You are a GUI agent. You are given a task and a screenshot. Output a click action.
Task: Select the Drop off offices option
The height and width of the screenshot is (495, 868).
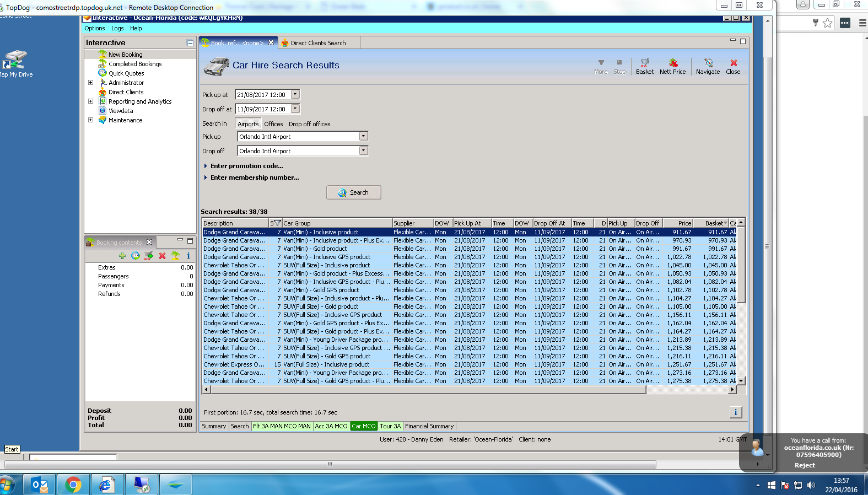(x=309, y=124)
